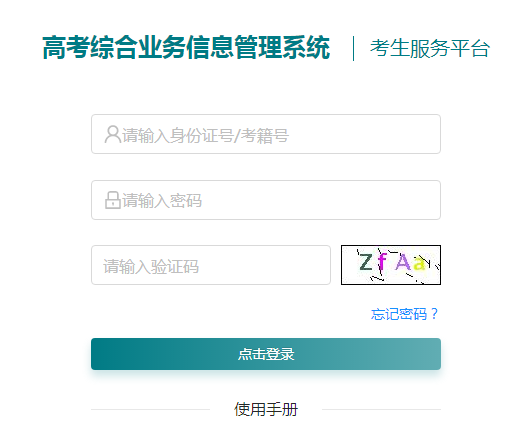Click the 点击登录 login button
Viewport: 516px width, 427px height.
tap(266, 354)
